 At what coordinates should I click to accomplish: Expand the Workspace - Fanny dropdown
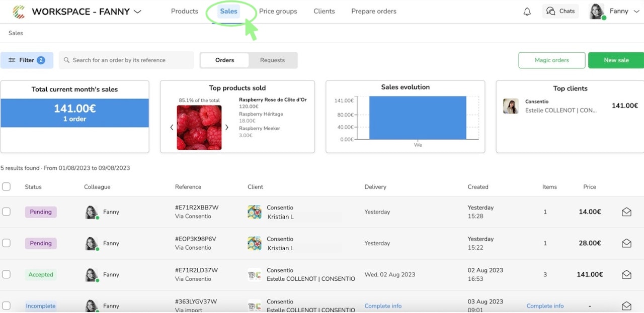[x=137, y=12]
